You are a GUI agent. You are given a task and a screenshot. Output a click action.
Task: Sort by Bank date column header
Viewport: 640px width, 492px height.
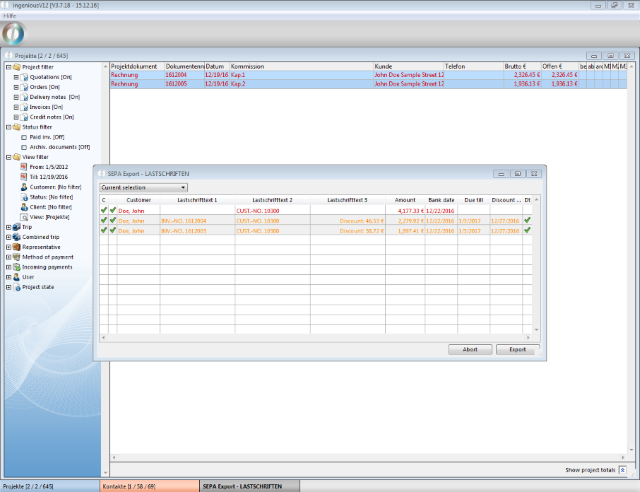441,200
